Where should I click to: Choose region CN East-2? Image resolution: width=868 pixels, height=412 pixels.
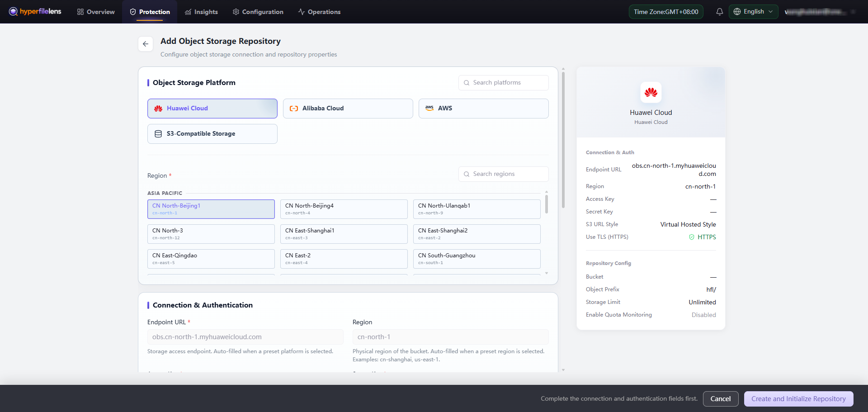tap(344, 259)
